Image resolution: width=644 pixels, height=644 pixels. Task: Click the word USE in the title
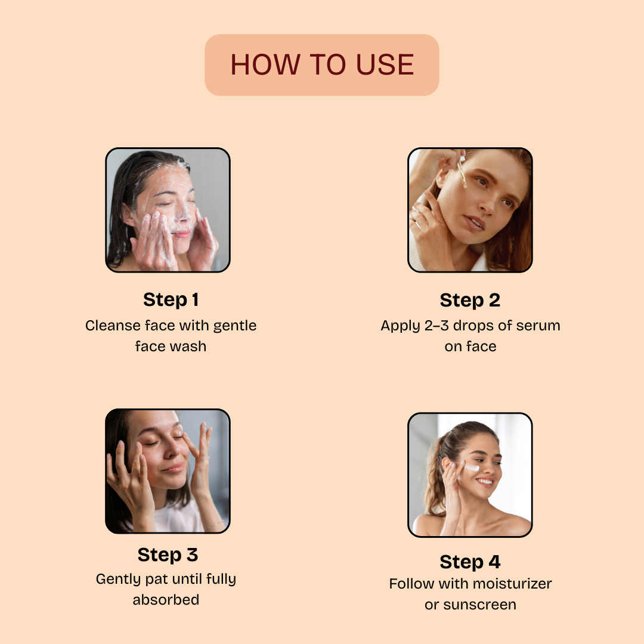[x=385, y=65]
